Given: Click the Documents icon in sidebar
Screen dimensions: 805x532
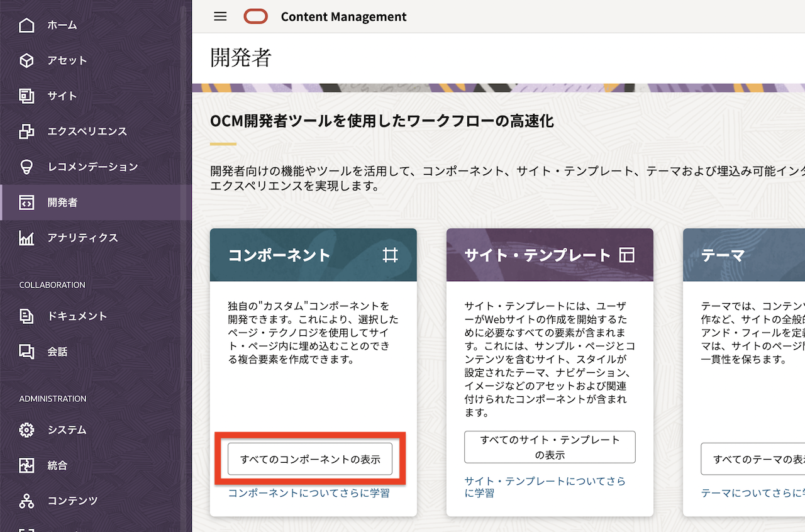Looking at the screenshot, I should 26,316.
